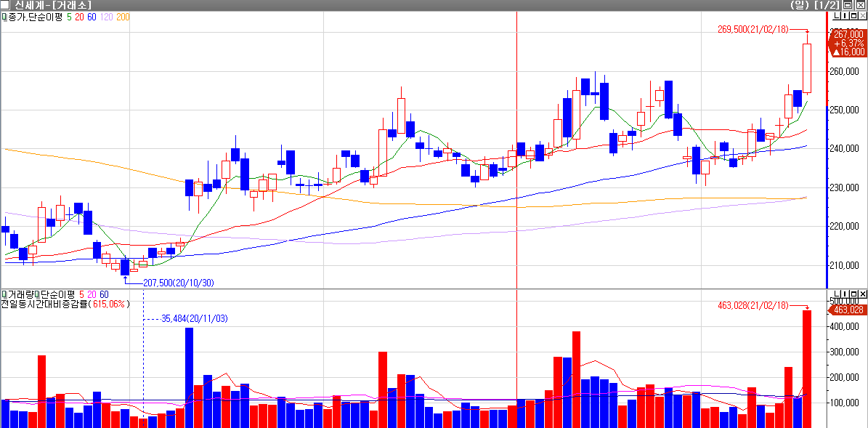Screen dimensions: 868x428
Task: Select the purple 120-day moving average label
Action: pos(107,17)
